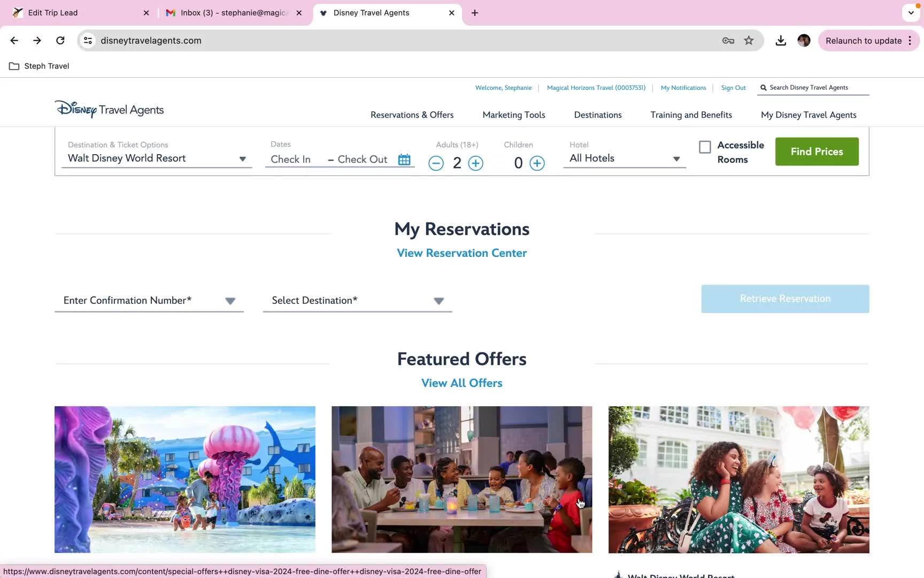Open View Reservation Center link

coord(461,253)
